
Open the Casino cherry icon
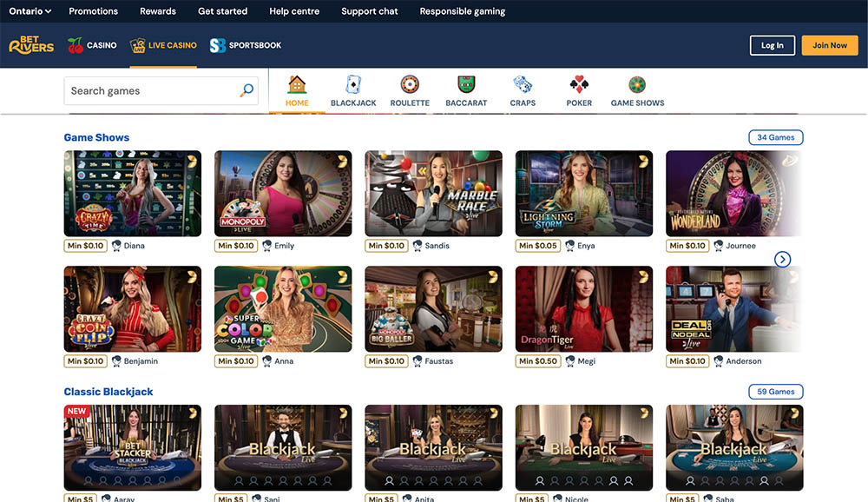[76, 45]
